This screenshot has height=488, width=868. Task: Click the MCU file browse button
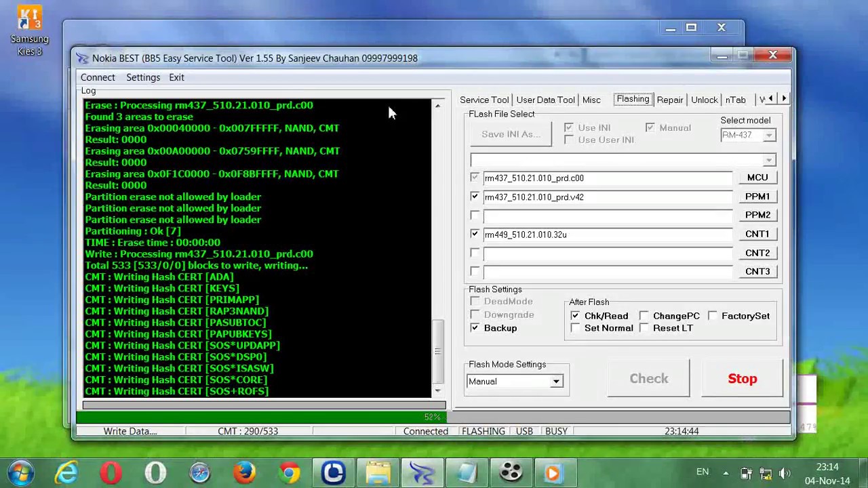(757, 178)
